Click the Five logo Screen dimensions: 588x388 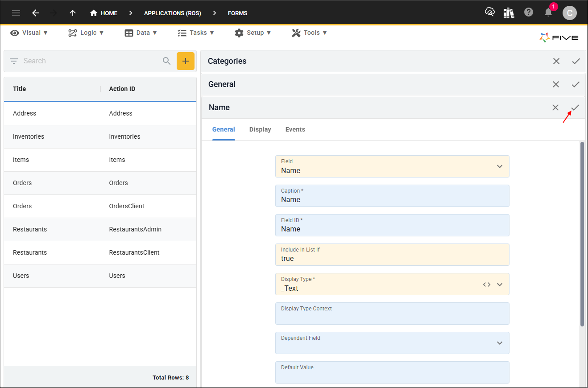559,38
